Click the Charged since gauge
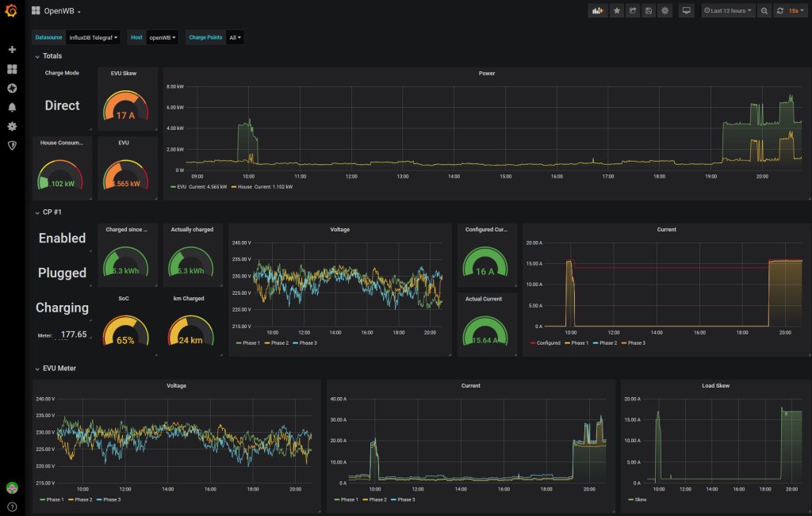This screenshot has height=516, width=812. click(x=125, y=262)
